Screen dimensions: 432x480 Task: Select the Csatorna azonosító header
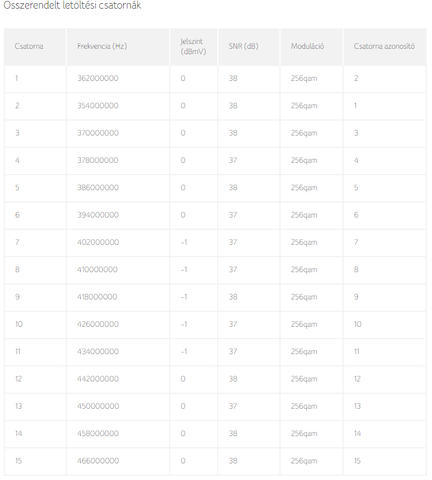click(x=384, y=46)
